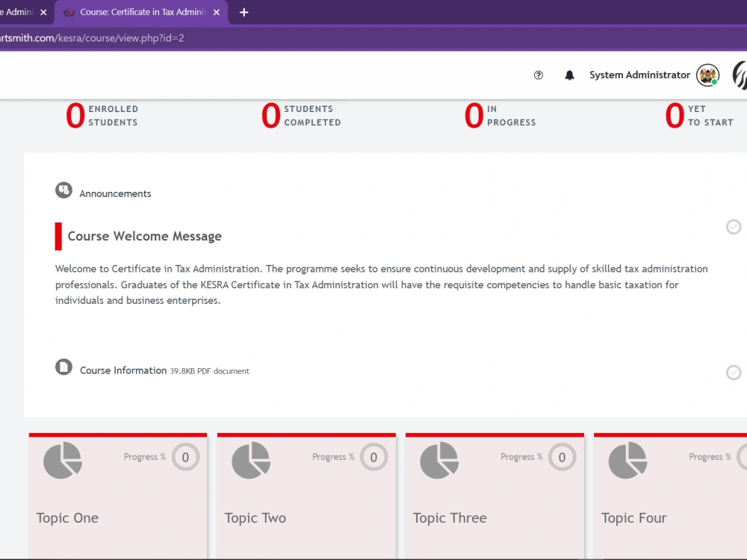747x560 pixels.
Task: Mark Course Welcome Message as complete
Action: (x=734, y=227)
